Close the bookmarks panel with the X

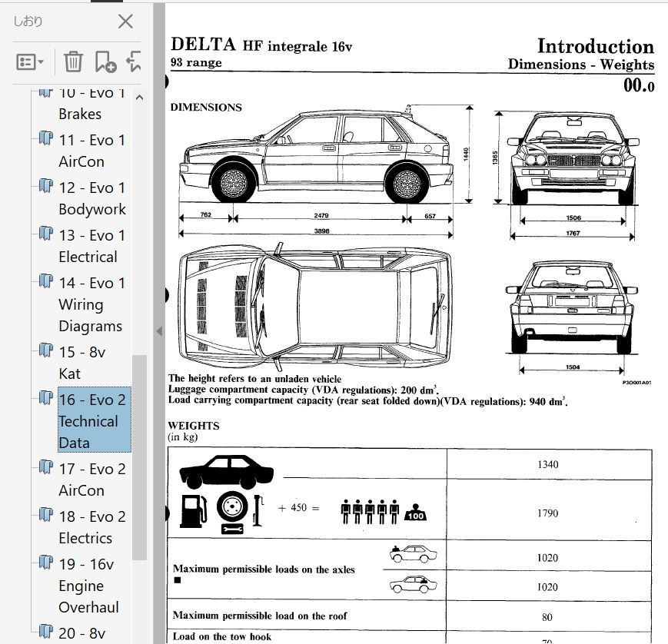(125, 22)
